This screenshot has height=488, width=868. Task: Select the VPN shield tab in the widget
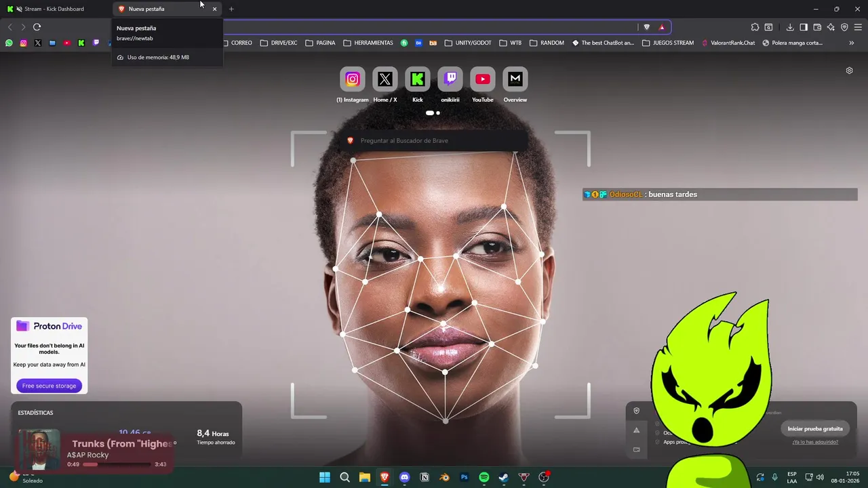[x=636, y=411]
